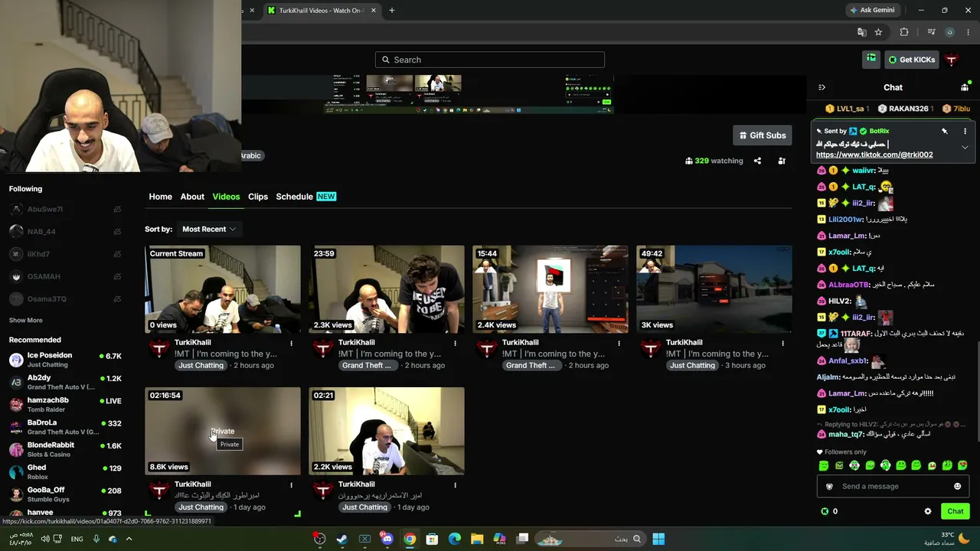The image size is (980, 551).
Task: Collapse the chat panel with the arrow icon
Action: pos(822,87)
